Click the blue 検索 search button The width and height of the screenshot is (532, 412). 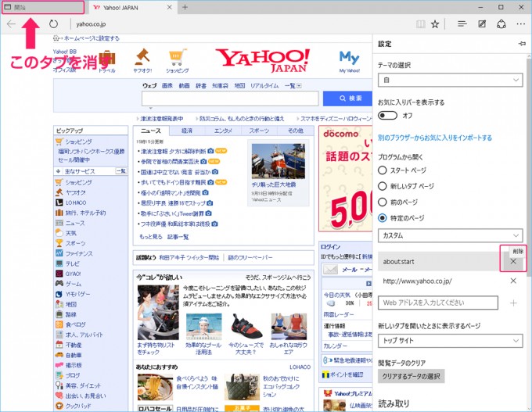(347, 99)
